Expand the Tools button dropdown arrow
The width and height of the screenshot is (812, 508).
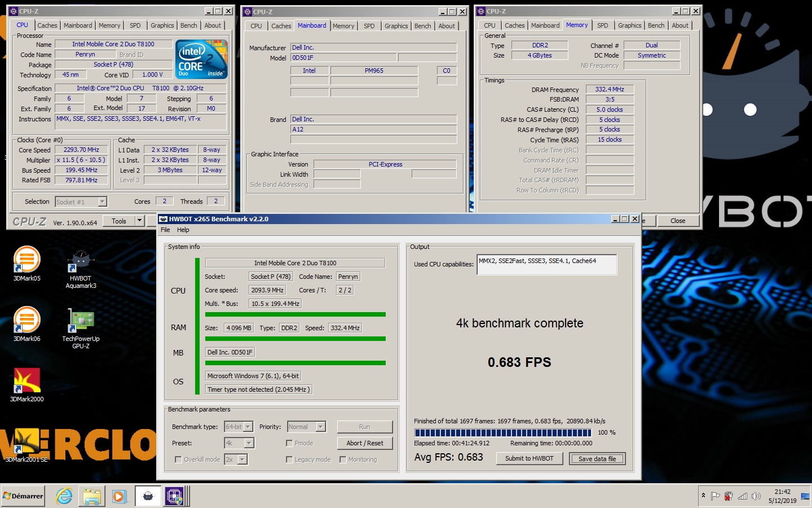[140, 221]
